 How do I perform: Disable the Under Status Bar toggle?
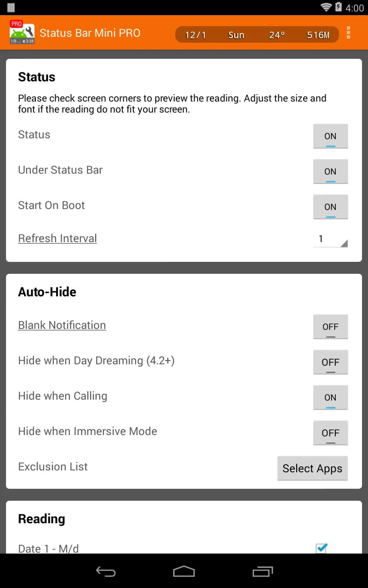point(330,171)
